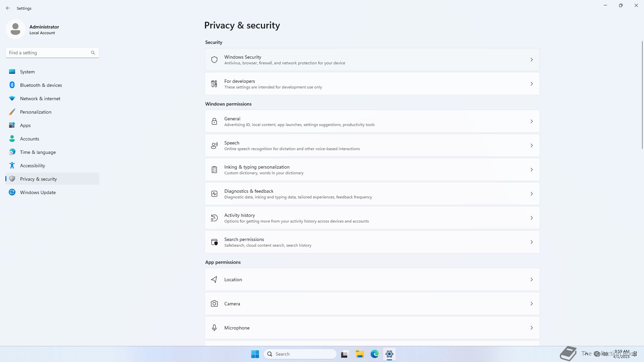Go to Bluetooth & devices section

pos(52,85)
